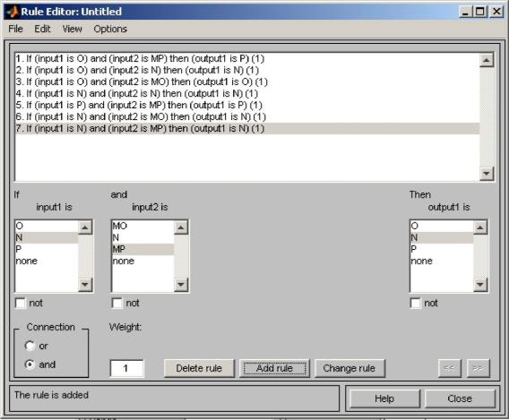Click the rule list scroll down arrow
Viewport: 509px width, 420px height.
(487, 173)
